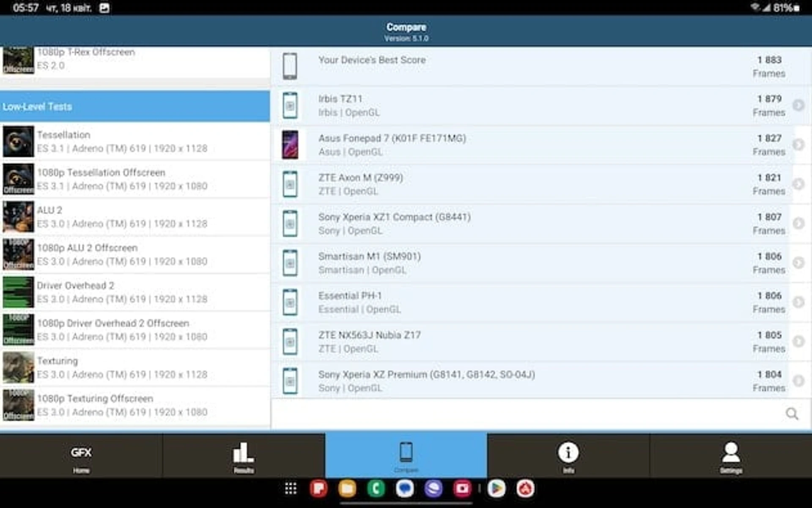Click the Irbis TZ11 device icon

(x=290, y=105)
